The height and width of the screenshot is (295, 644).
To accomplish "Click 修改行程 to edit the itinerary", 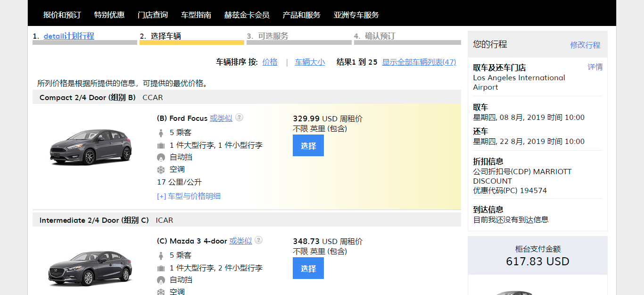I will [585, 45].
